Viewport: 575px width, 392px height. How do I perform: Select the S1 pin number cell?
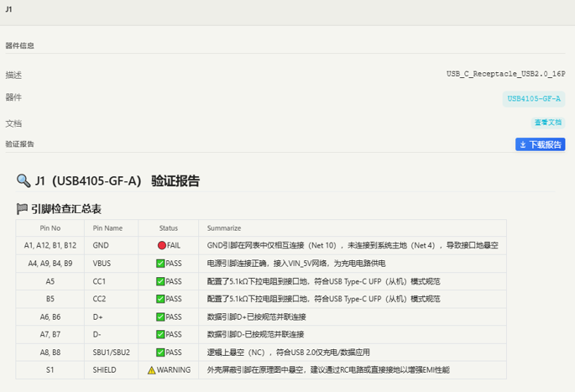click(x=50, y=370)
